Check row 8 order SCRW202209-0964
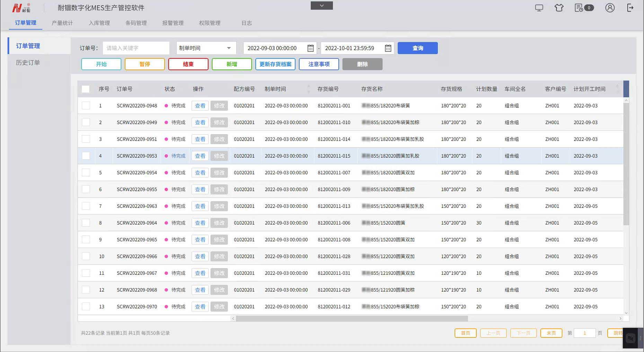This screenshot has height=352, width=644. point(86,223)
